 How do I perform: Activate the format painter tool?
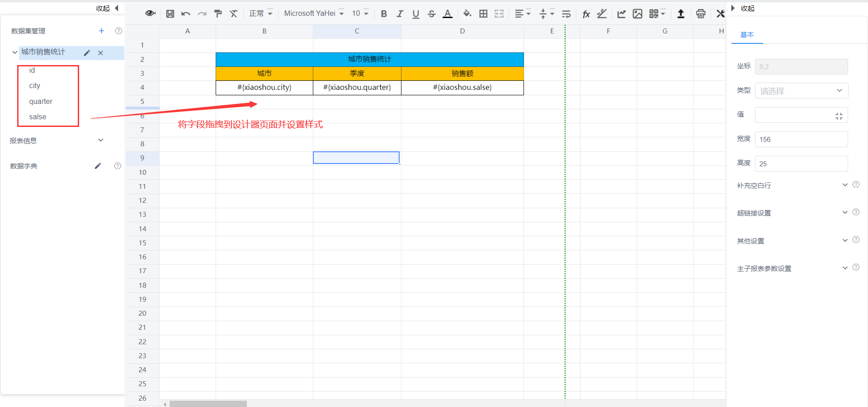pyautogui.click(x=218, y=14)
